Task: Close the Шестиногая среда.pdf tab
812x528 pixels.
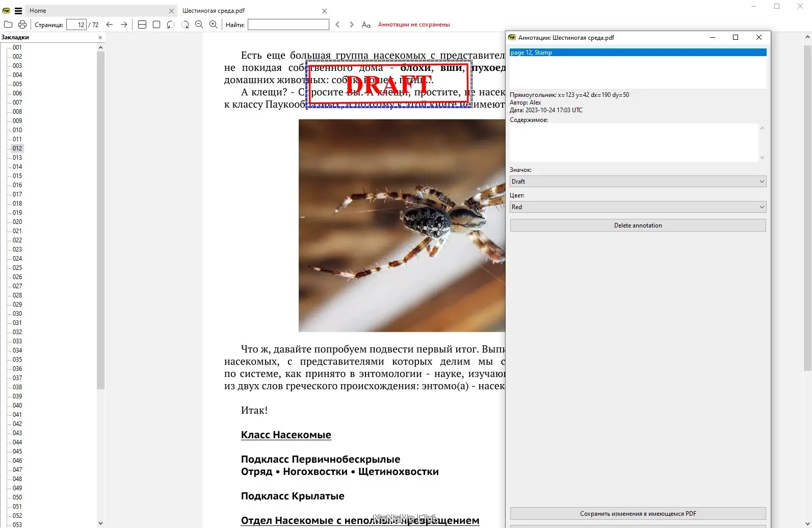Action: coord(325,11)
